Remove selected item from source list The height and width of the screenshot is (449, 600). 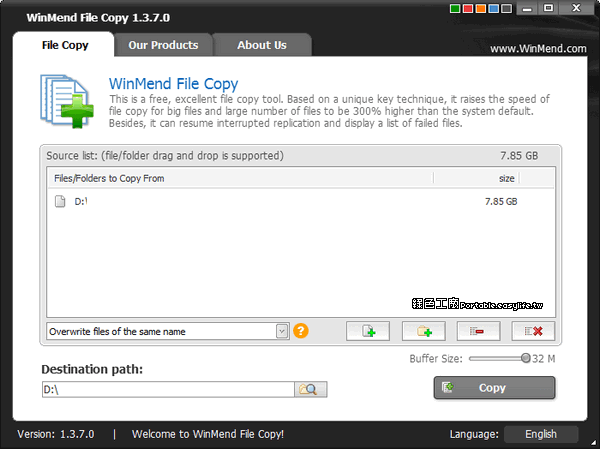pyautogui.click(x=478, y=331)
